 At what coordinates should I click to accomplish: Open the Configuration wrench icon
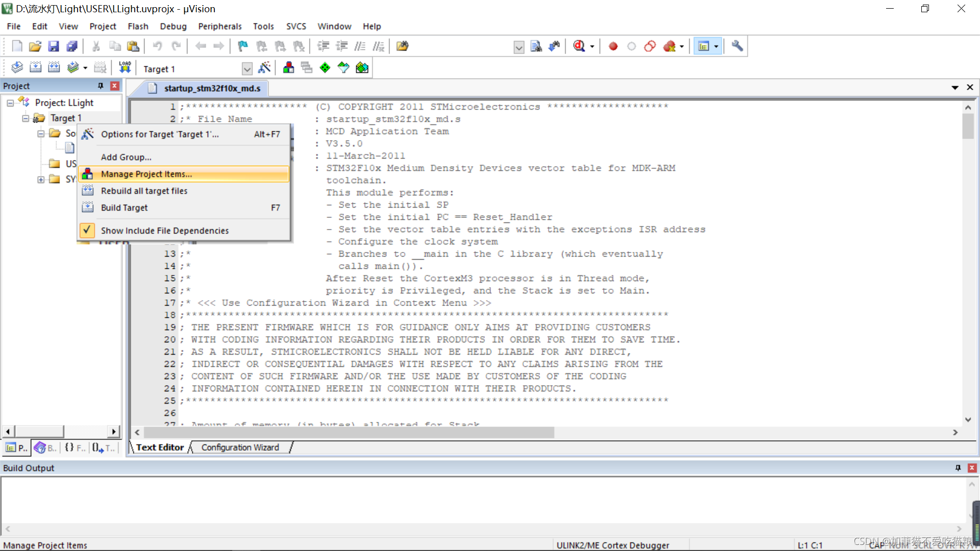(737, 46)
